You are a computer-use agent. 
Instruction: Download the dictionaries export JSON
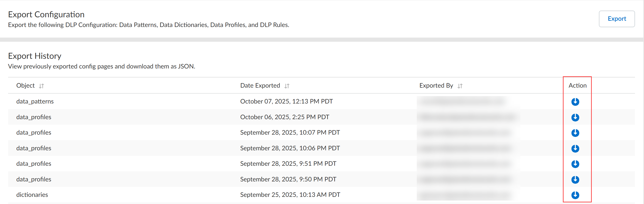point(575,195)
